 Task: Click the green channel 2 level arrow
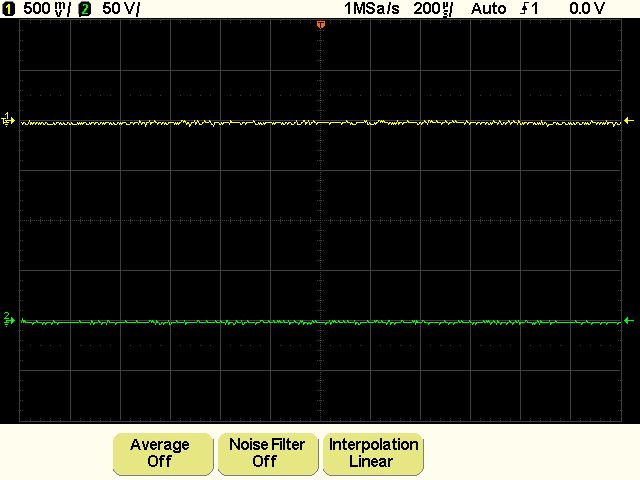(x=629, y=321)
